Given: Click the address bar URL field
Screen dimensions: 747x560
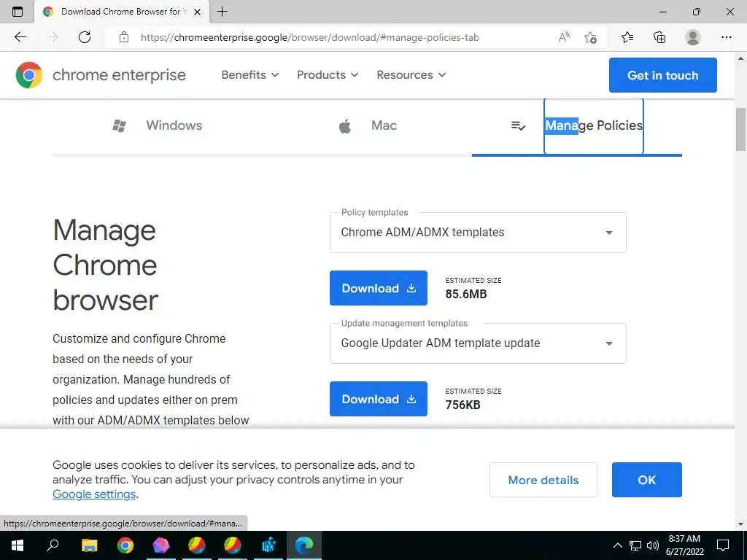Looking at the screenshot, I should tap(309, 37).
